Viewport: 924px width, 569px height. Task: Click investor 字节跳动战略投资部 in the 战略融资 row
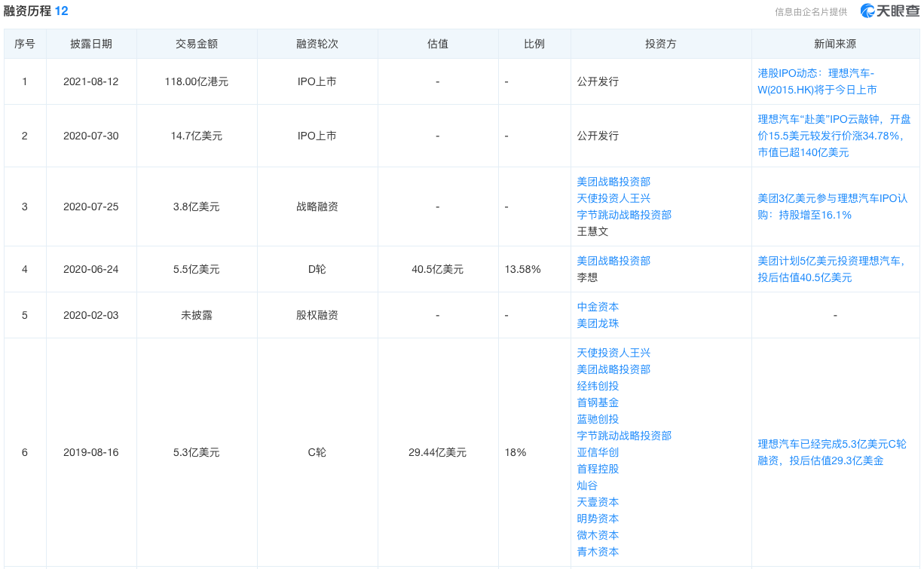[624, 215]
